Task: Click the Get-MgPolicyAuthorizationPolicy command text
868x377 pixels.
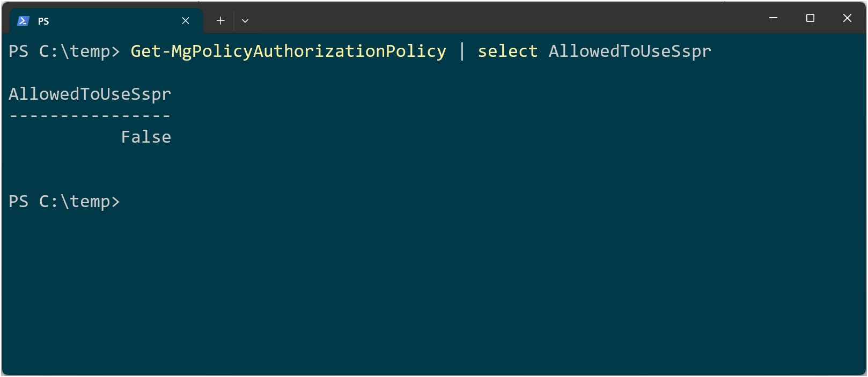Action: [x=289, y=51]
